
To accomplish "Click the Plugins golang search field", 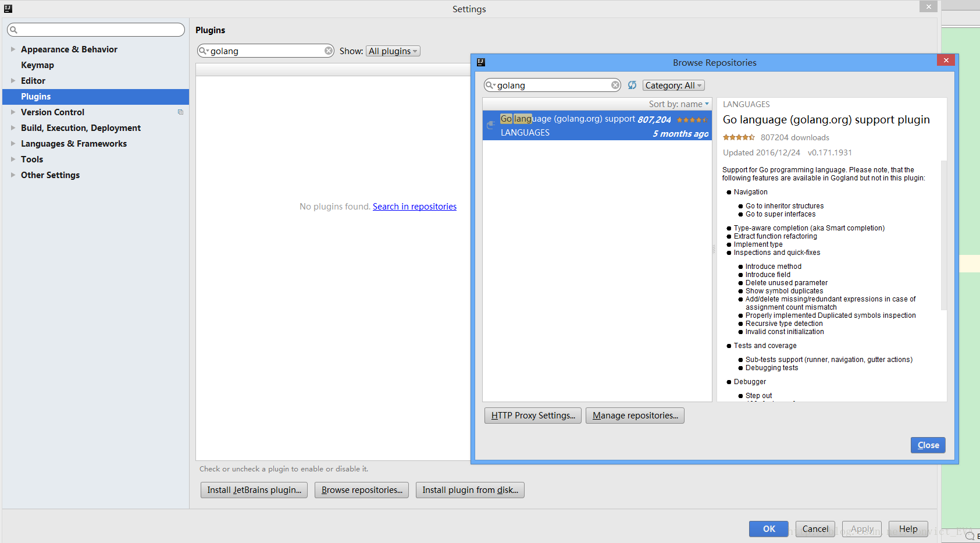I will (266, 51).
